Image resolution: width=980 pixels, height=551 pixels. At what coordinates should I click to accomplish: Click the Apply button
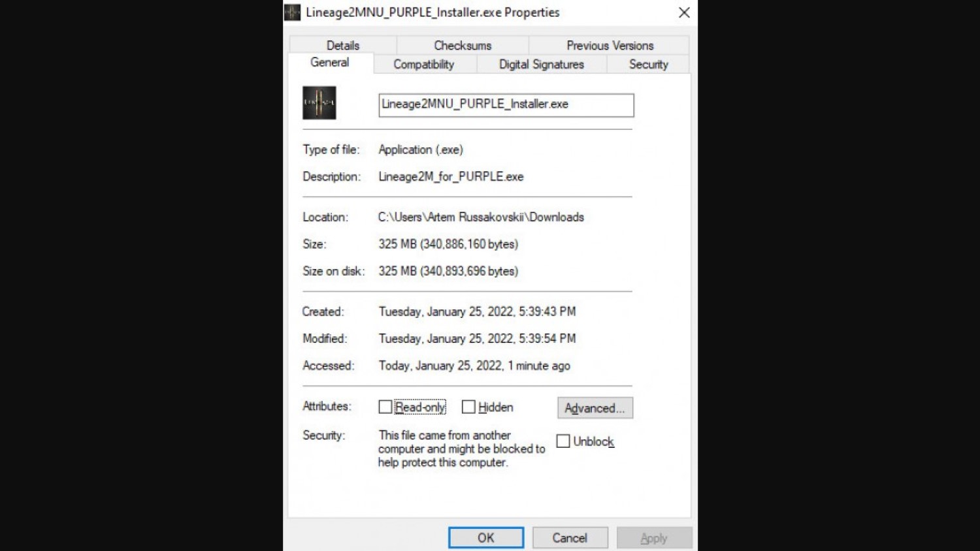coord(654,538)
